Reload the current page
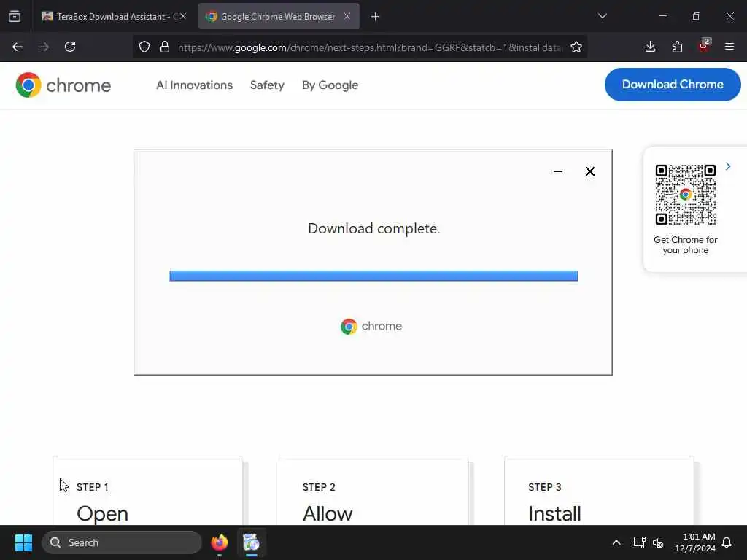 (x=70, y=47)
